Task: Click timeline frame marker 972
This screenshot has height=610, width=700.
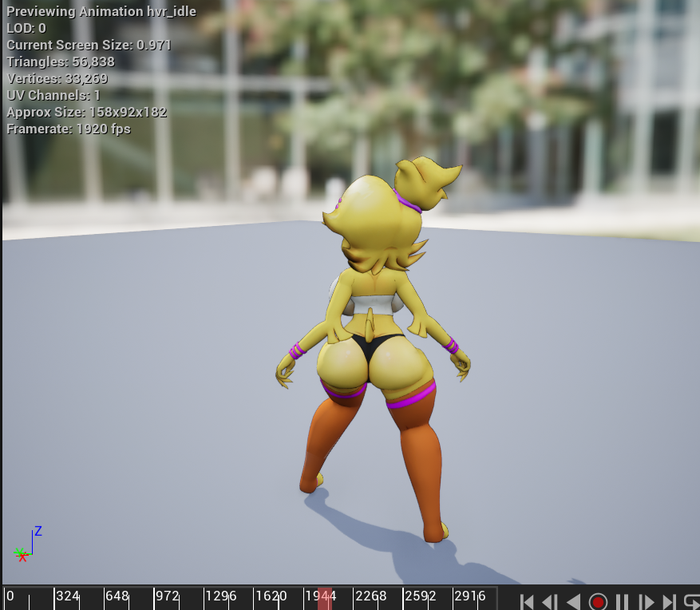Action: (x=168, y=596)
